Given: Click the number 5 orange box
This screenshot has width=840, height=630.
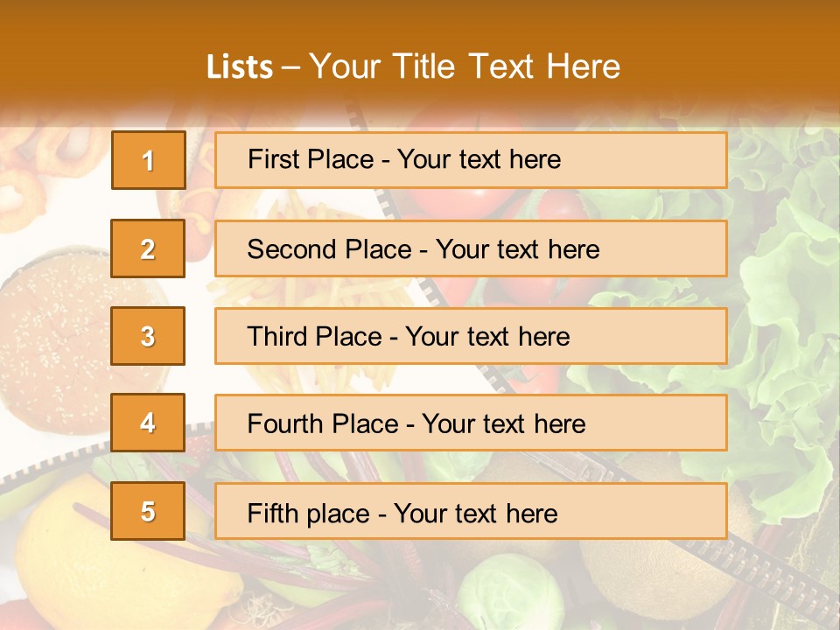Looking at the screenshot, I should (x=148, y=511).
